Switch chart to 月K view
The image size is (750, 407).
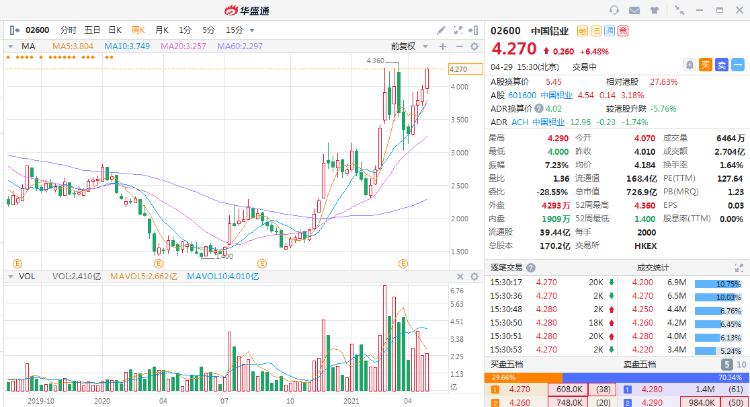pyautogui.click(x=162, y=30)
